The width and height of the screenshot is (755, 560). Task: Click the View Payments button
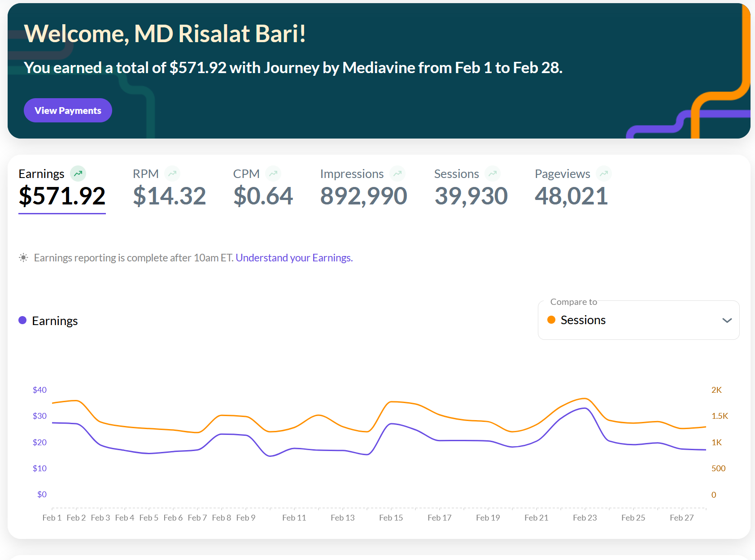(68, 110)
